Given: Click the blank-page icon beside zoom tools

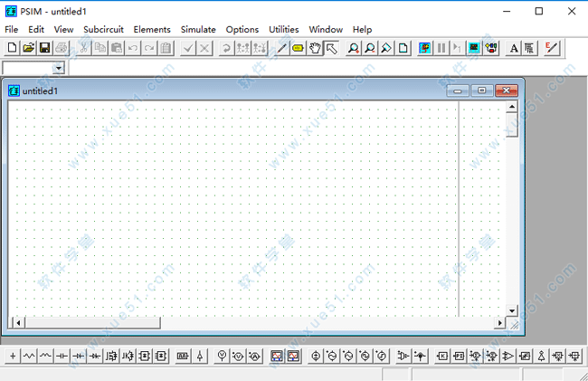Looking at the screenshot, I should (403, 48).
